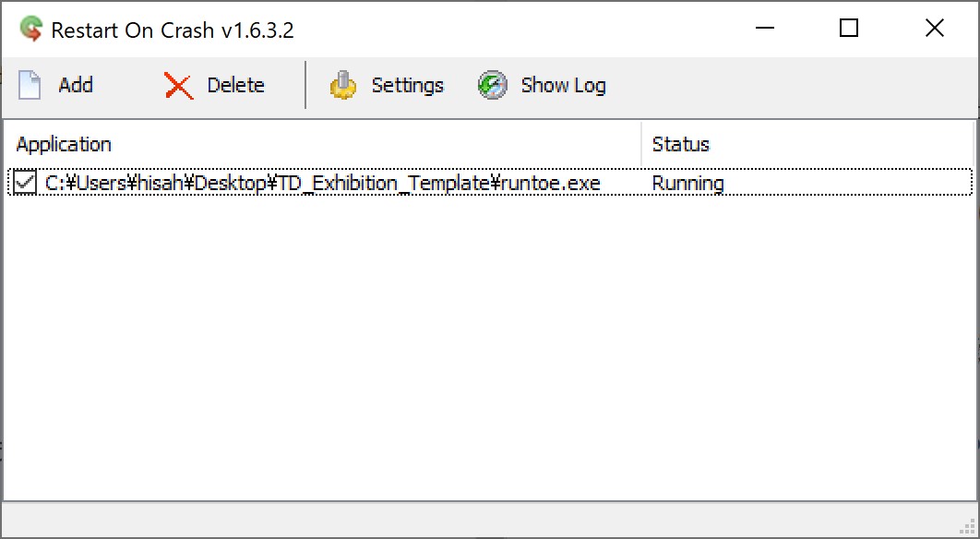Open the application log via Show Log
980x539 pixels.
[542, 85]
